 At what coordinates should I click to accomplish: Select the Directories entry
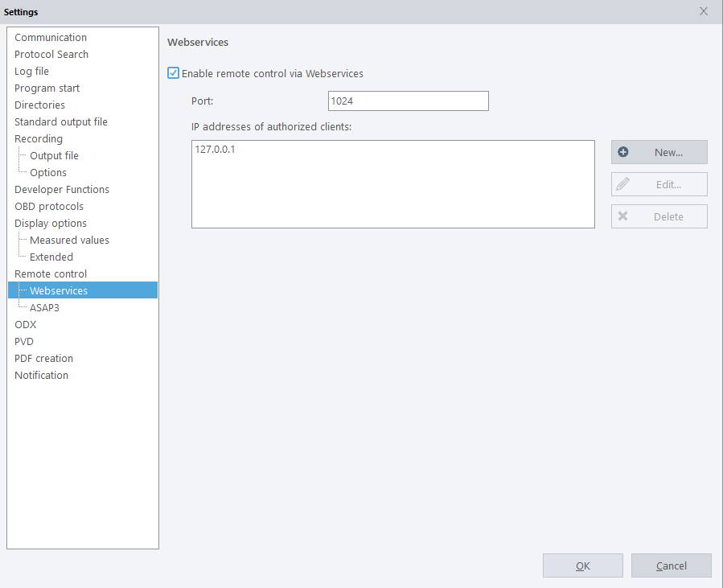click(x=39, y=105)
